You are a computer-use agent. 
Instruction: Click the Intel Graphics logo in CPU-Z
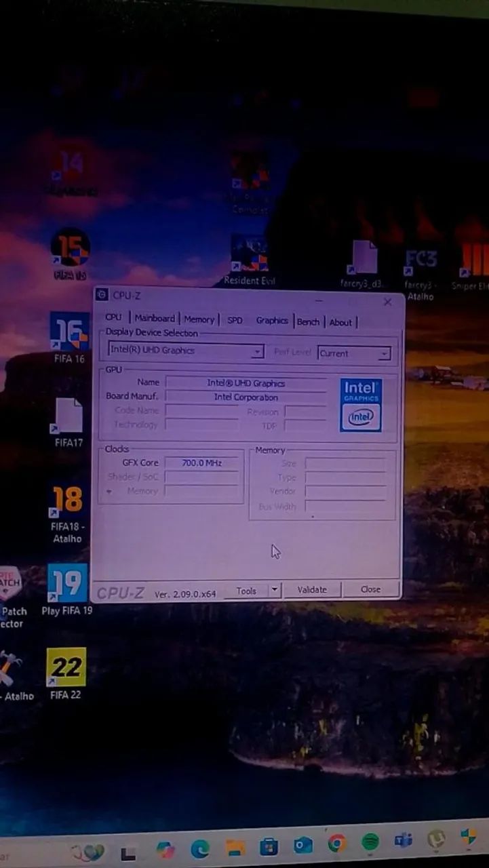click(361, 405)
